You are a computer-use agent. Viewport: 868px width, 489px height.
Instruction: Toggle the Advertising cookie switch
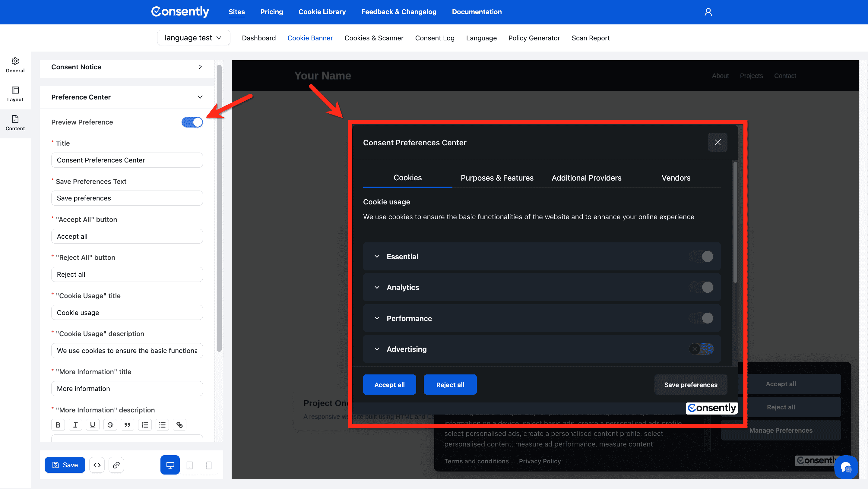pos(701,349)
